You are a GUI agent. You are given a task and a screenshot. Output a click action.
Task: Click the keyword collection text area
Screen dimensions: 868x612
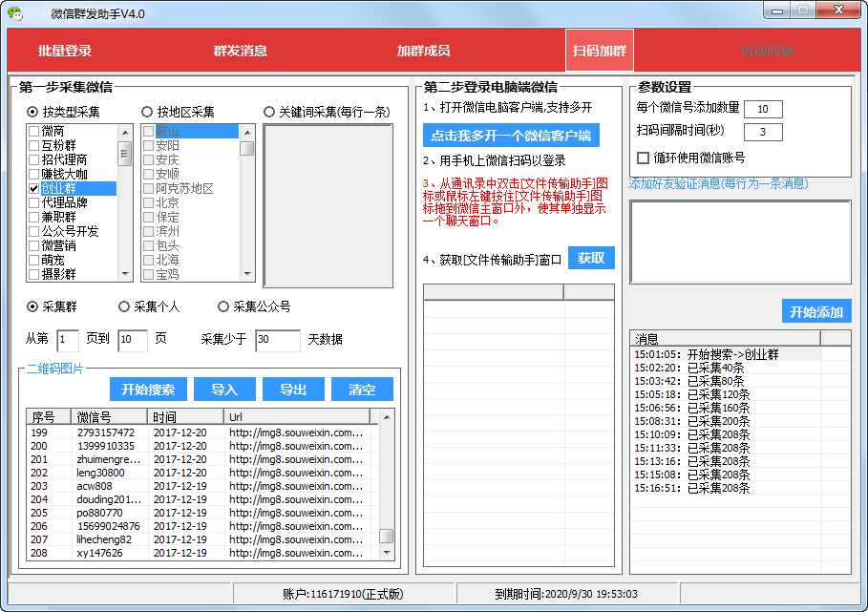coord(328,205)
